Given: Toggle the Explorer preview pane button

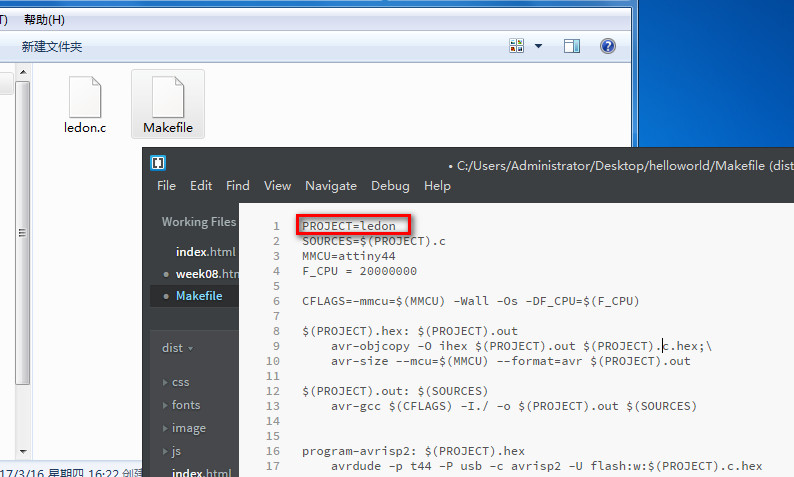Looking at the screenshot, I should pos(572,46).
